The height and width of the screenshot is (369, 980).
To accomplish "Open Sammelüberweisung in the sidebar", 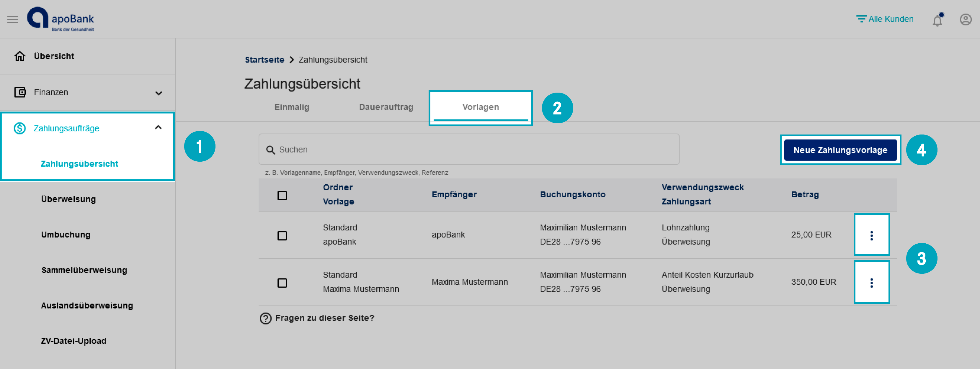I will tap(84, 270).
